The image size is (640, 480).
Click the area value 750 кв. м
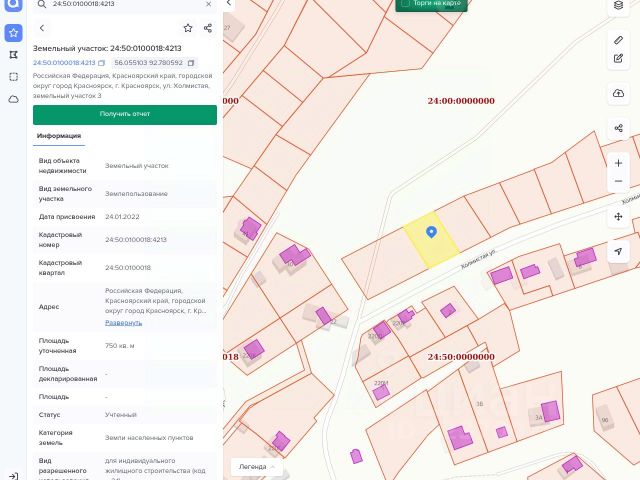click(120, 346)
